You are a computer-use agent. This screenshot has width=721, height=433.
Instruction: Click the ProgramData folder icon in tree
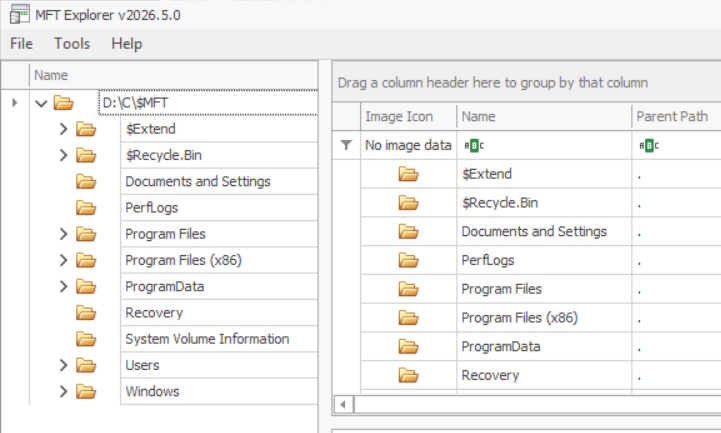[86, 286]
